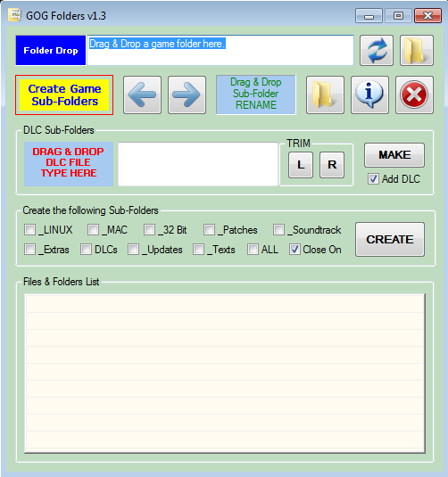Tick the _Soundtrack checkbox

(x=278, y=230)
